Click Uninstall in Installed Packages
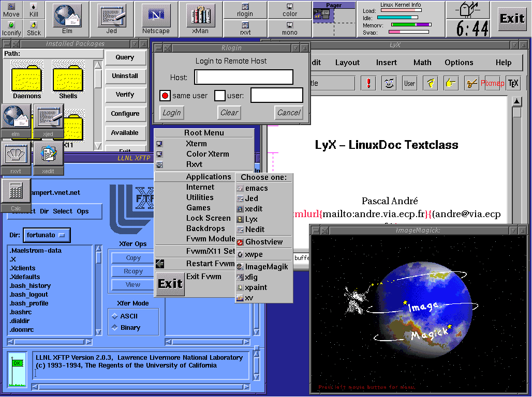 point(125,76)
